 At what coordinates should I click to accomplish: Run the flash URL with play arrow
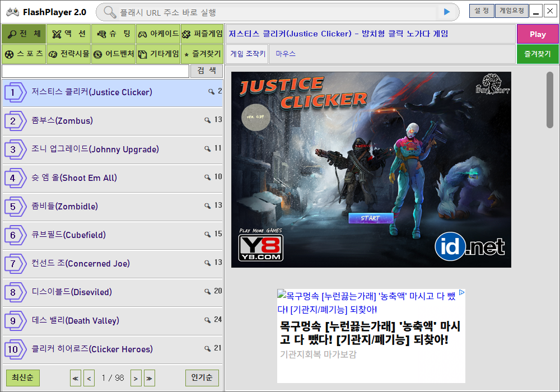(447, 12)
